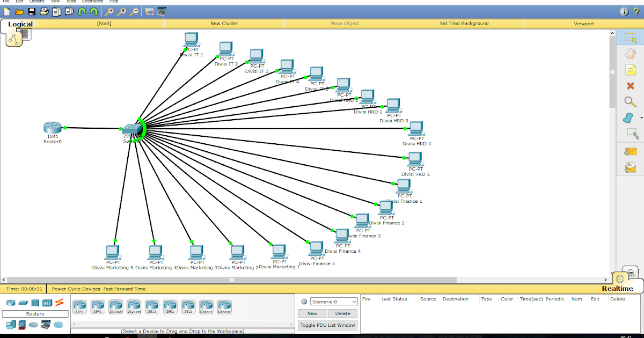644x338 pixels.
Task: Open the Drawing Palette from the toolbar
Action: click(x=149, y=11)
